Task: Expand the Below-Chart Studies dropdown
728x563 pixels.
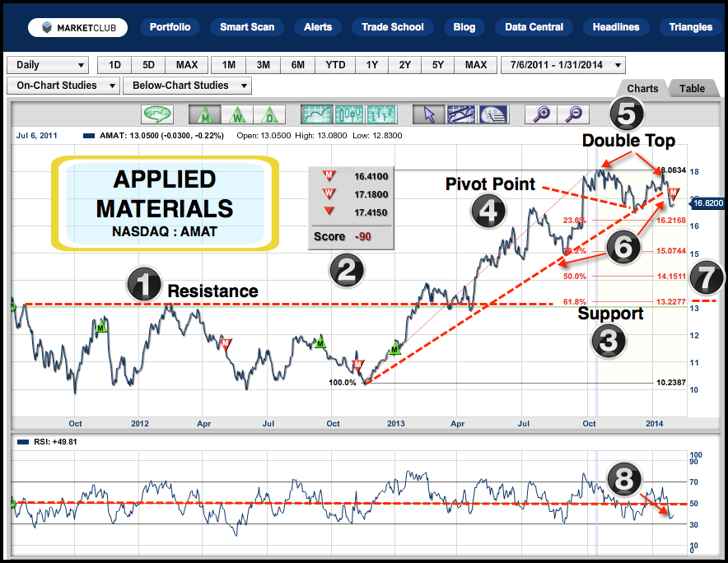Action: 187,86
